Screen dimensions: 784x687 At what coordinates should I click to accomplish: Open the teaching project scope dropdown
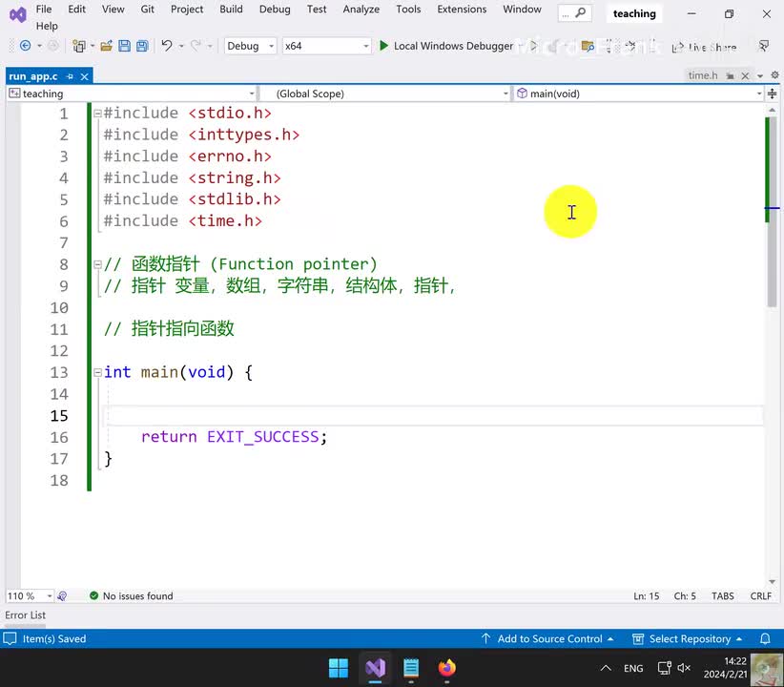pos(132,94)
